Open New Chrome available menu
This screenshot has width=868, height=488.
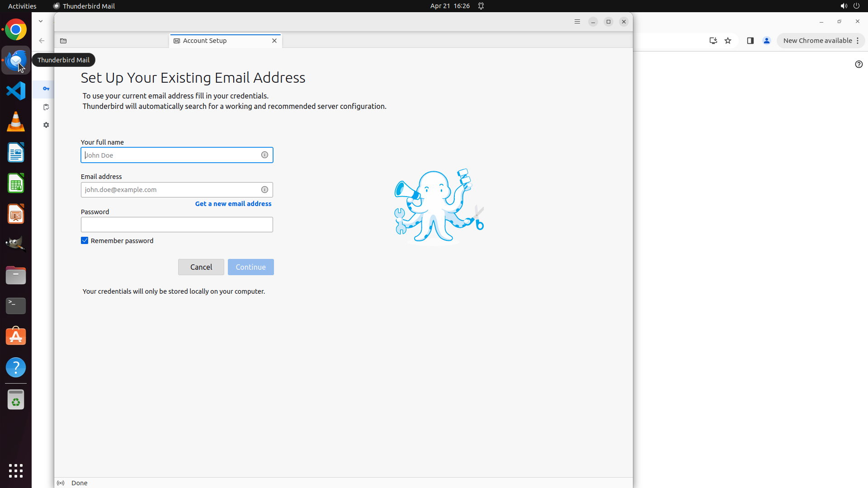pos(821,41)
